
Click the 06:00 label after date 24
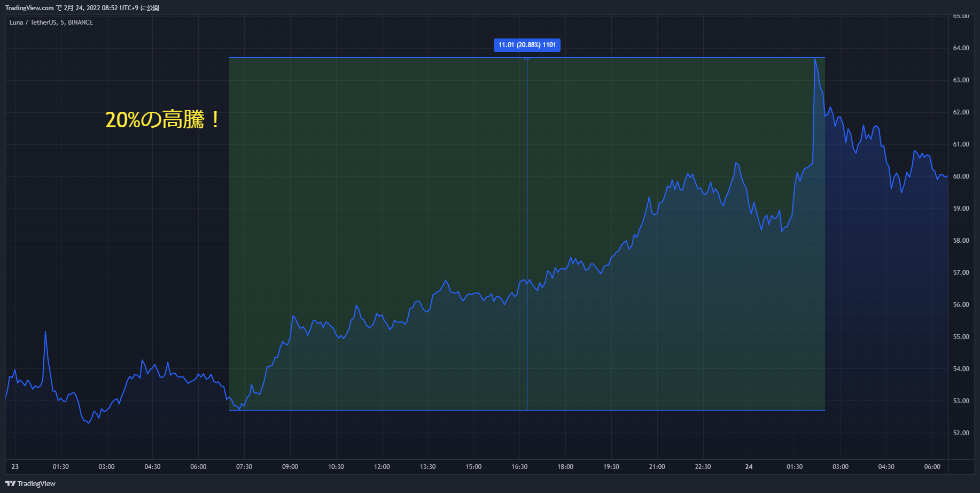tap(932, 467)
